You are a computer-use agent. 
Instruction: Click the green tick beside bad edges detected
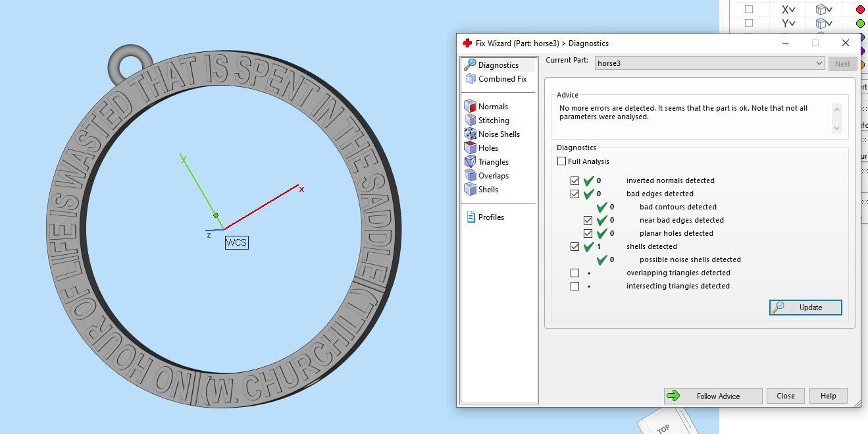pyautogui.click(x=589, y=194)
